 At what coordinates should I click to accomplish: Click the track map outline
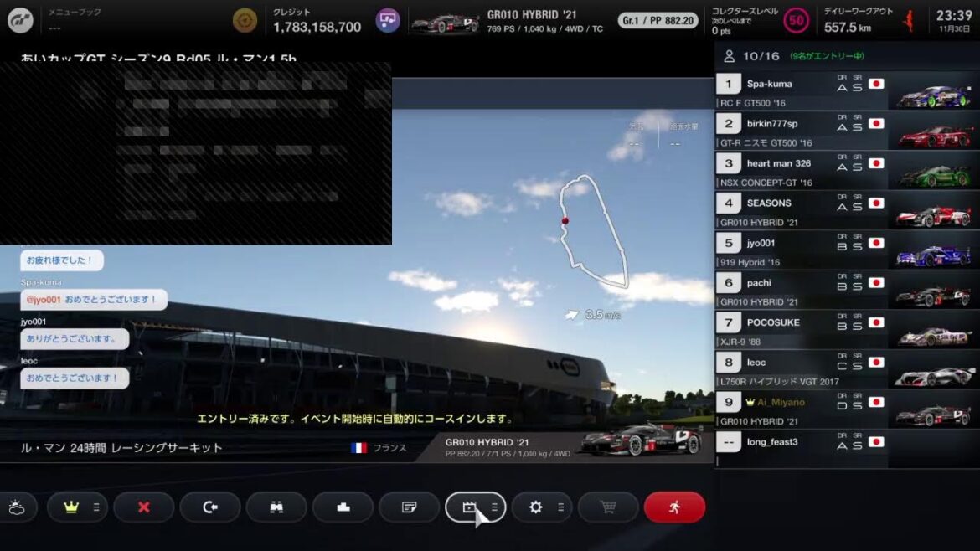point(592,231)
